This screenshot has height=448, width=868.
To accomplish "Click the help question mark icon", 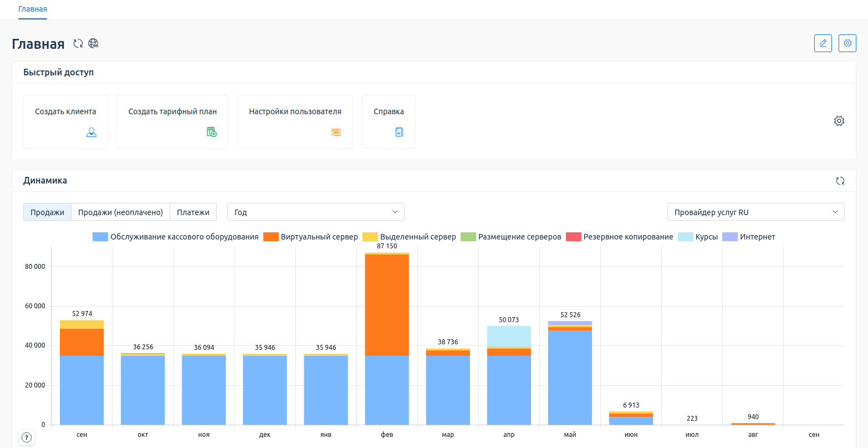I will click(x=26, y=437).
